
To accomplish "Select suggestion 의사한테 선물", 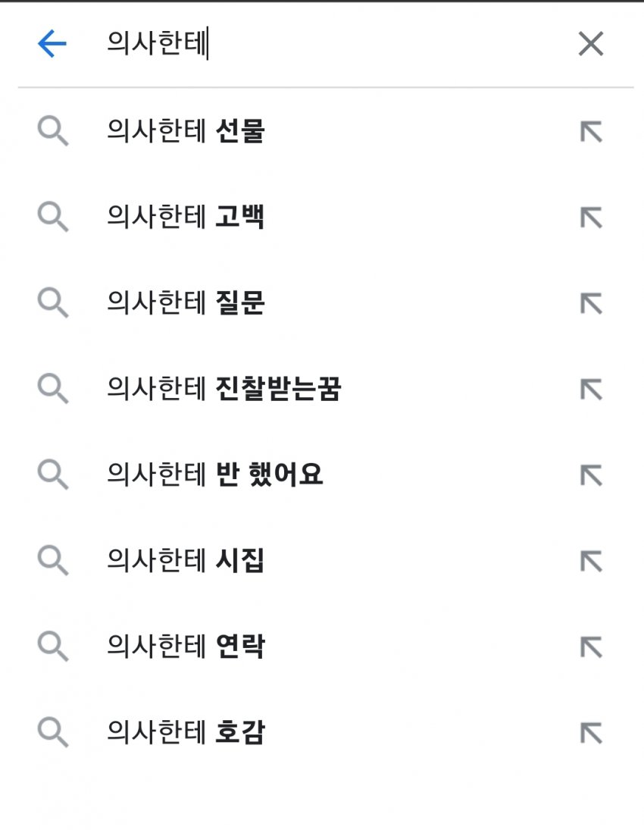I will click(x=186, y=133).
